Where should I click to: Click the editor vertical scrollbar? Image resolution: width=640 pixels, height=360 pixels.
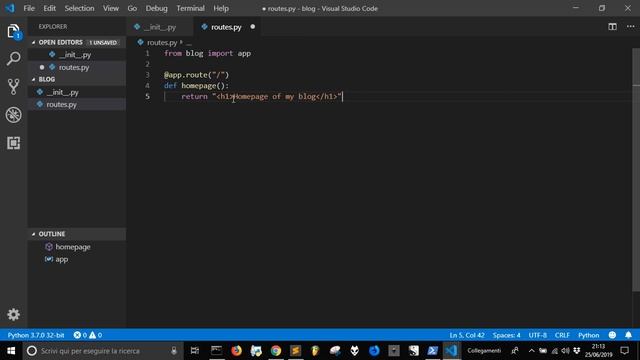(636, 169)
